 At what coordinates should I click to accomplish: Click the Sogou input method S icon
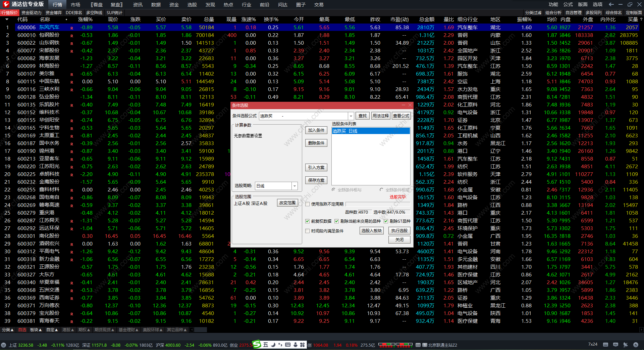(x=257, y=344)
